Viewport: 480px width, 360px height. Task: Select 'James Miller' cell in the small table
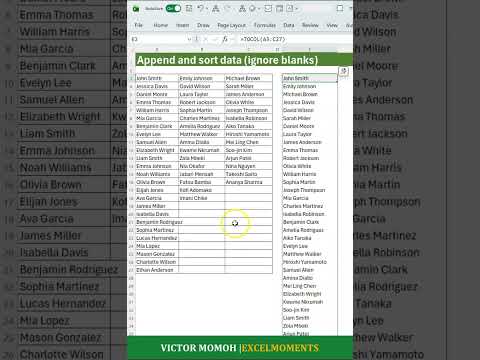157,206
